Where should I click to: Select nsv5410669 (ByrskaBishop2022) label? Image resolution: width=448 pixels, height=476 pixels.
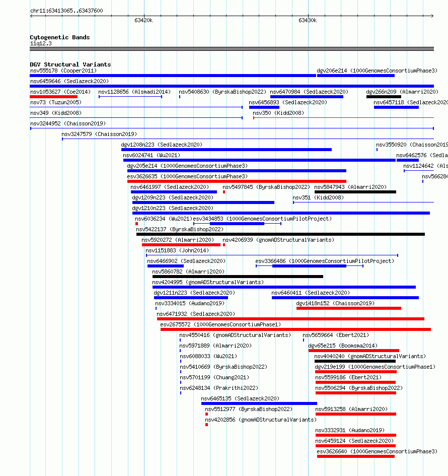click(x=223, y=367)
